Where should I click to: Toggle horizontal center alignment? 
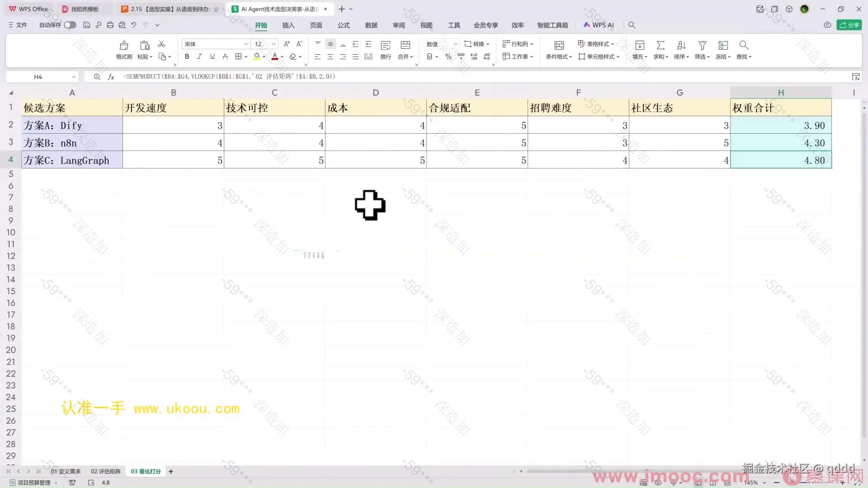pyautogui.click(x=330, y=56)
